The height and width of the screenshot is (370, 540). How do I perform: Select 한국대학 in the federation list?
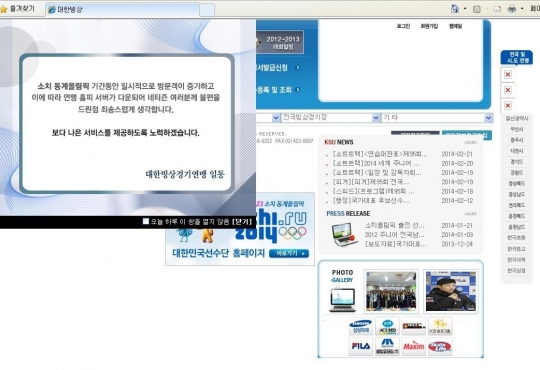click(x=516, y=260)
